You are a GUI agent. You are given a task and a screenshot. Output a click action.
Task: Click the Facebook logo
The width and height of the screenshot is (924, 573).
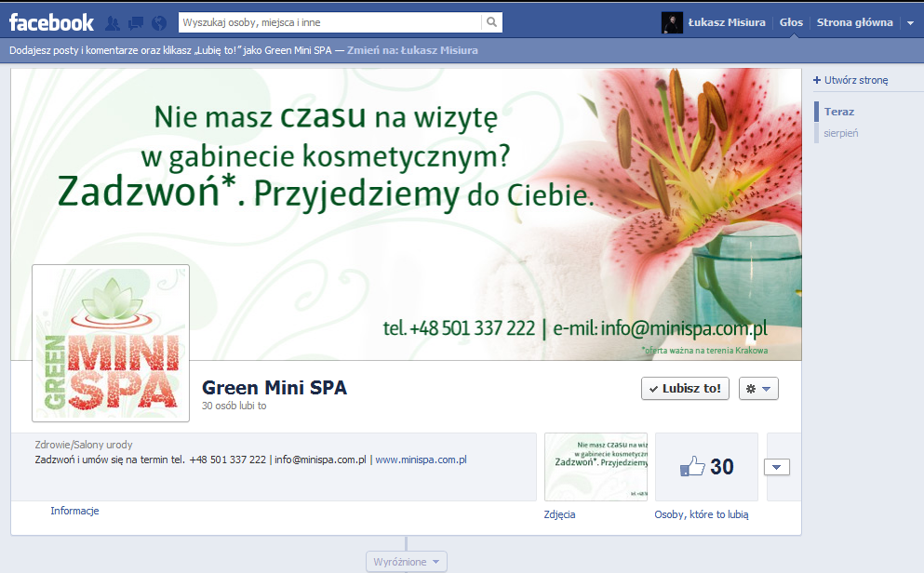click(51, 22)
